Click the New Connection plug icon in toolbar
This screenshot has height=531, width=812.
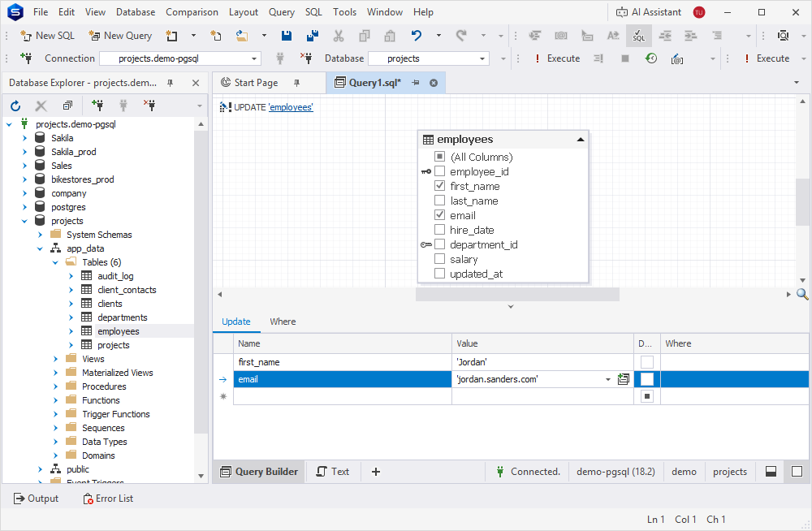tap(26, 58)
